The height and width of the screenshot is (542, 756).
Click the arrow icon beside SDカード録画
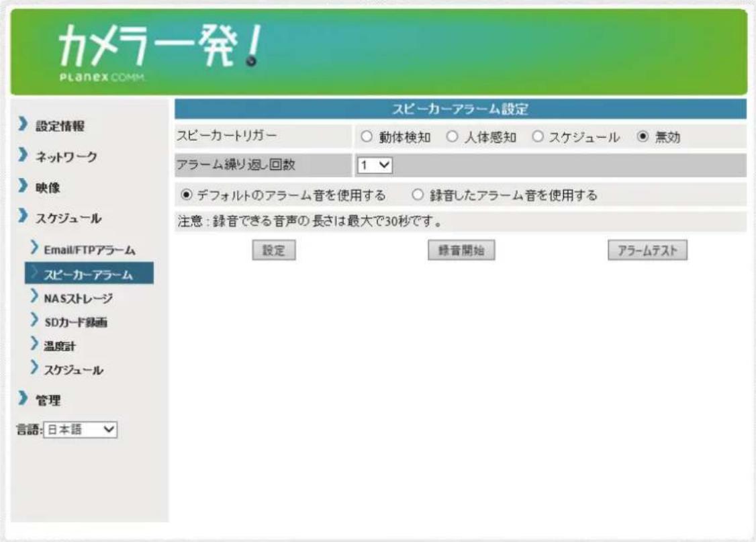pyautogui.click(x=34, y=320)
